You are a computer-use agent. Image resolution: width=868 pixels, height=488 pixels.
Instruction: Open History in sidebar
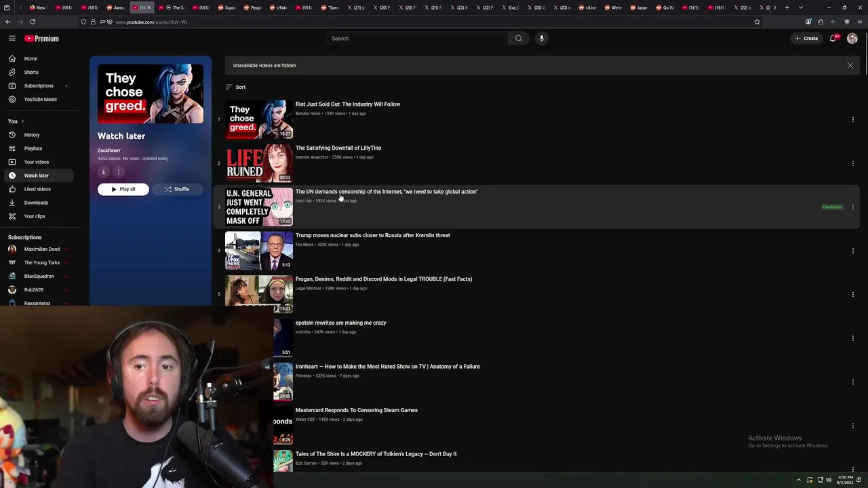pyautogui.click(x=37, y=135)
